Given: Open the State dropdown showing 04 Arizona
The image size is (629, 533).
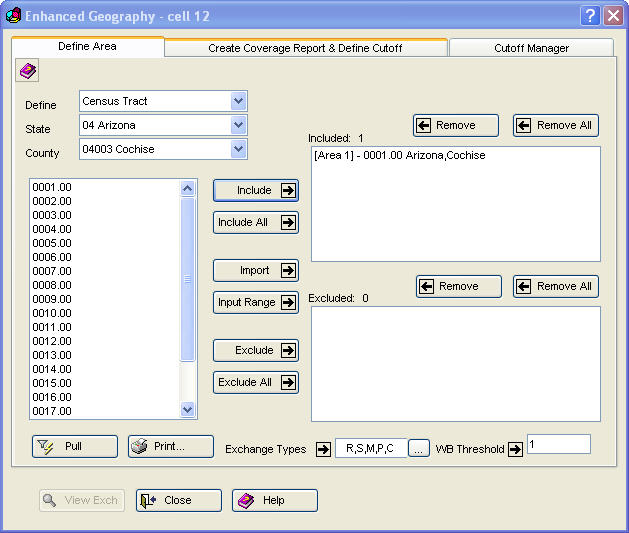Looking at the screenshot, I should coord(238,125).
